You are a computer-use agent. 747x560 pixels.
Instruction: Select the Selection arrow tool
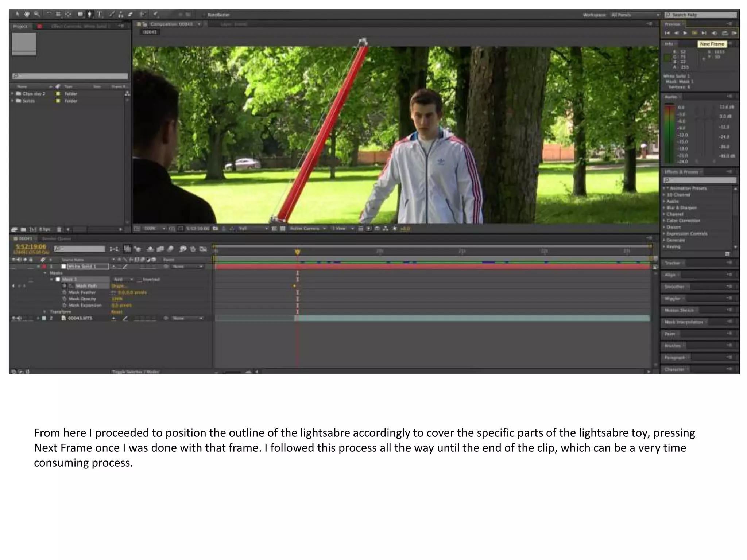tap(17, 14)
